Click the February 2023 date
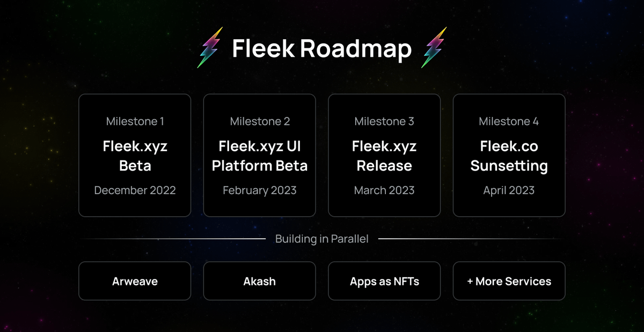 [260, 190]
